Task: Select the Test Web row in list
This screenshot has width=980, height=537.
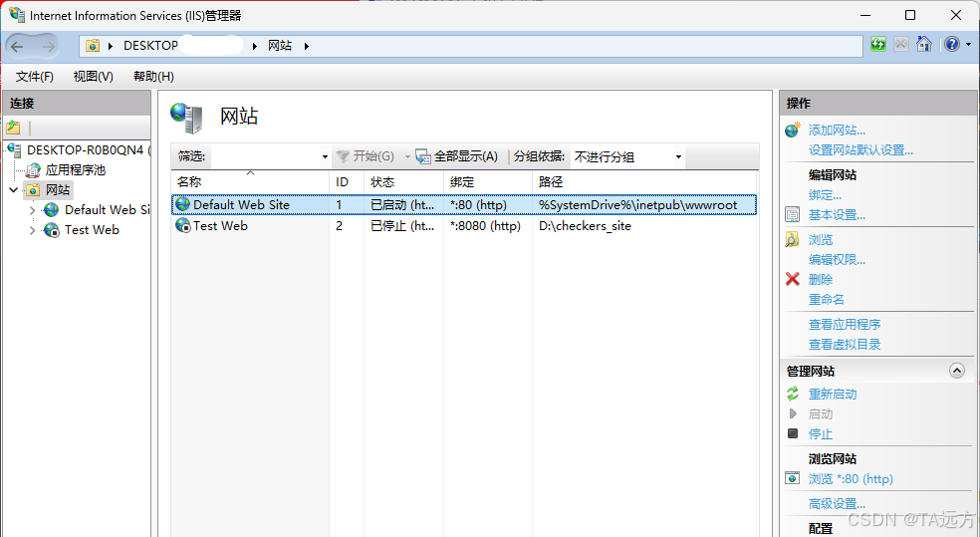Action: pyautogui.click(x=464, y=226)
